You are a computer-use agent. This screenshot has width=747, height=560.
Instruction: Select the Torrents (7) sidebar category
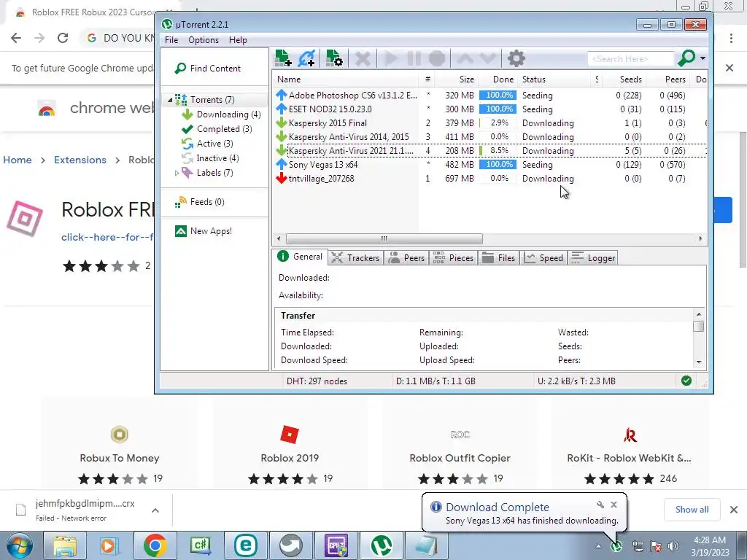(x=212, y=99)
